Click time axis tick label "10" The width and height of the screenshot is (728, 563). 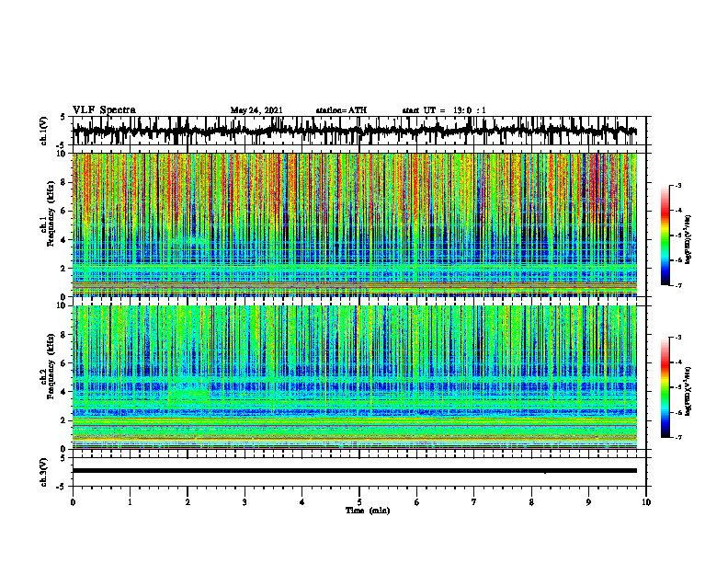646,502
